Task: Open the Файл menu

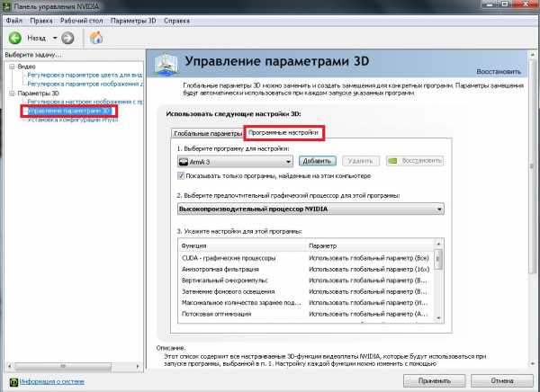Action: tap(13, 21)
